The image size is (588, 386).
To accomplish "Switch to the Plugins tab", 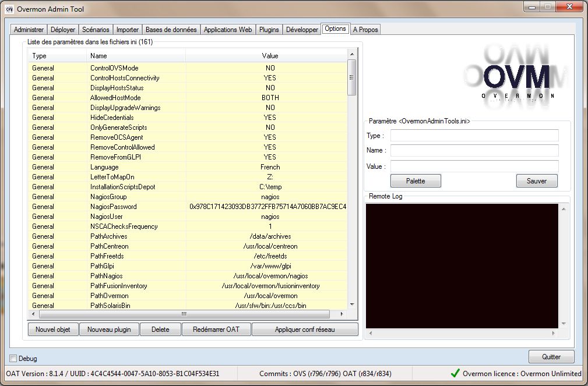I will [x=269, y=30].
